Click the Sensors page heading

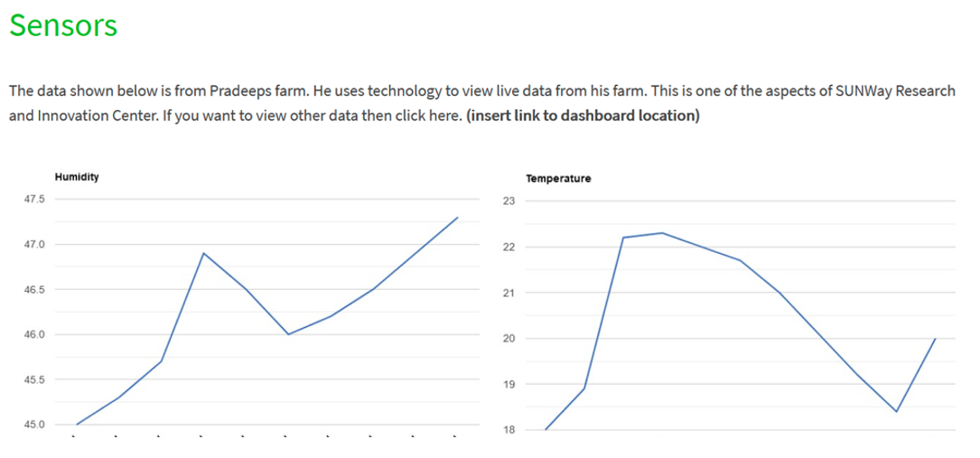click(63, 25)
